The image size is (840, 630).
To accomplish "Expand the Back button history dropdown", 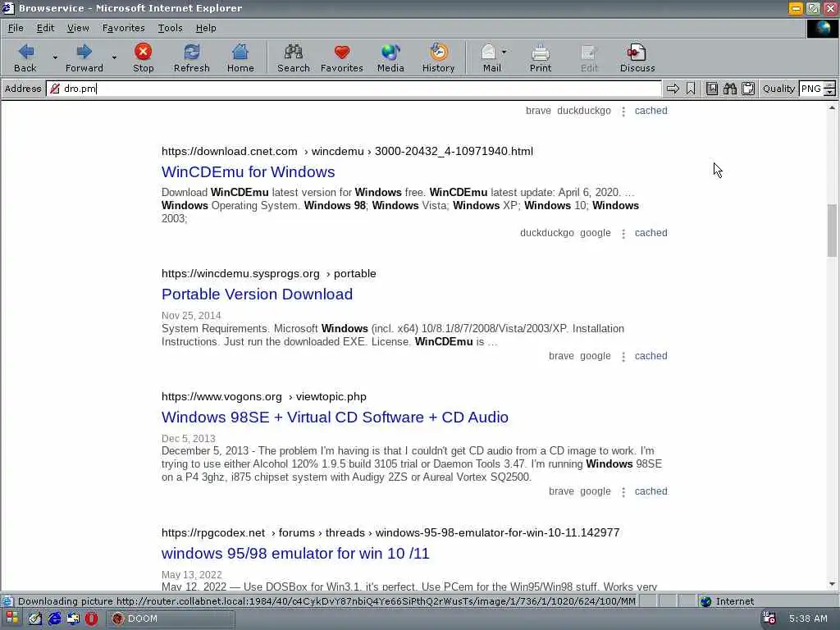I will coord(55,57).
